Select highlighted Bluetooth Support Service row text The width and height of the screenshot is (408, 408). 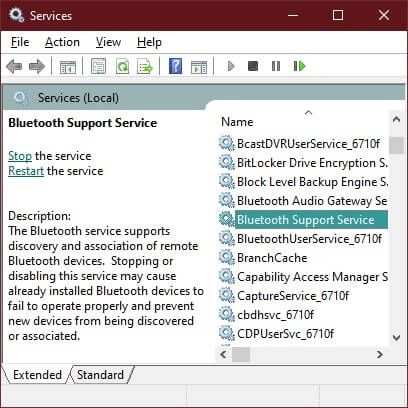[306, 220]
